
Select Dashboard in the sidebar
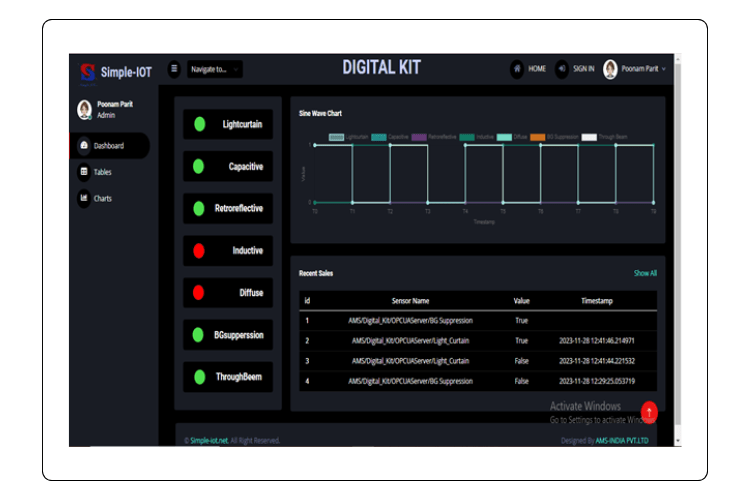point(110,145)
